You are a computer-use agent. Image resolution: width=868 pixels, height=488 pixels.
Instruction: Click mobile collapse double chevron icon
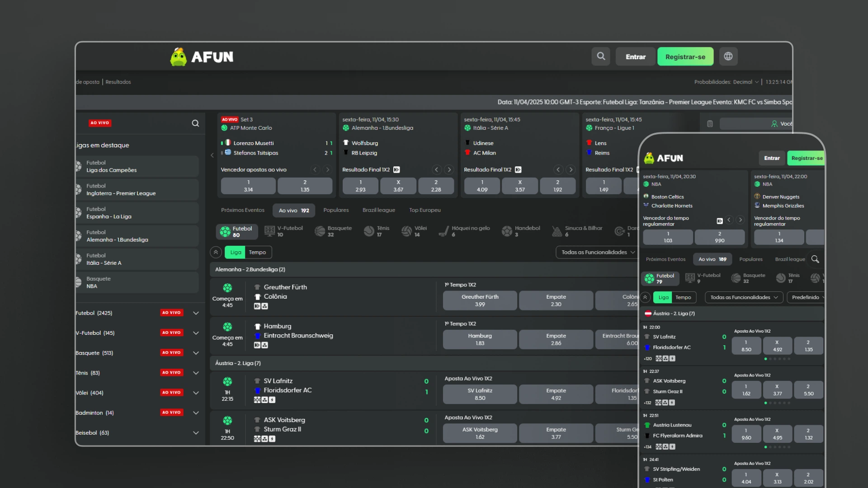pos(646,297)
